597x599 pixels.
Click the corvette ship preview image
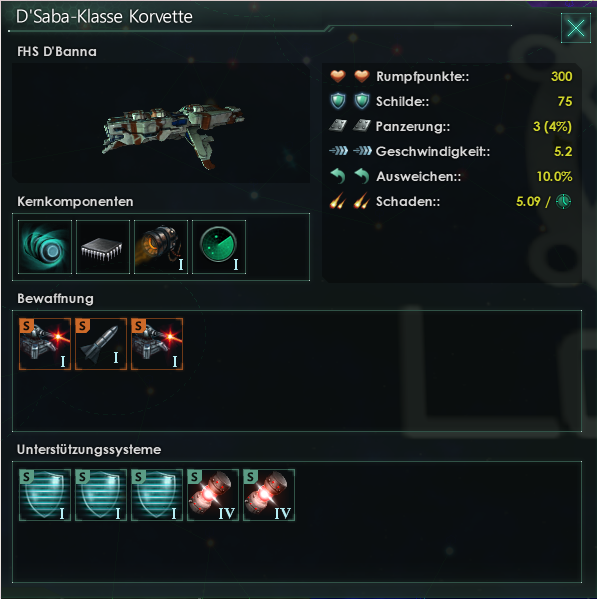tap(161, 123)
